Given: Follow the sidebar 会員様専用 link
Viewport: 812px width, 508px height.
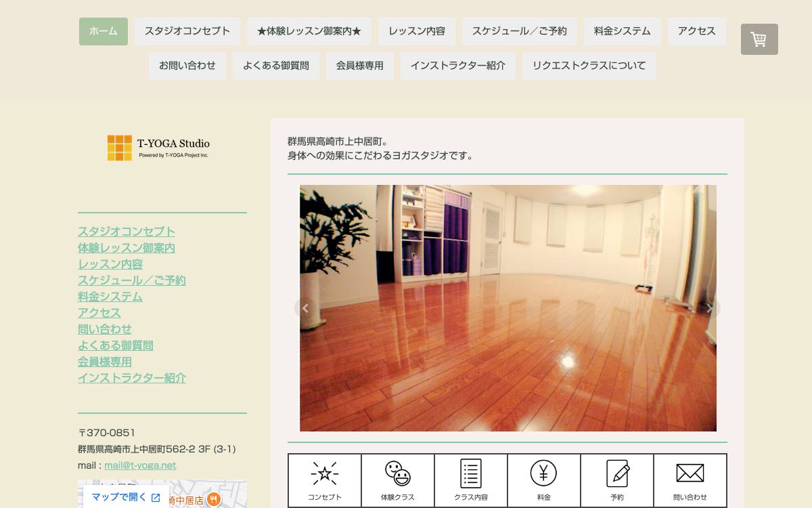Looking at the screenshot, I should pos(105,362).
